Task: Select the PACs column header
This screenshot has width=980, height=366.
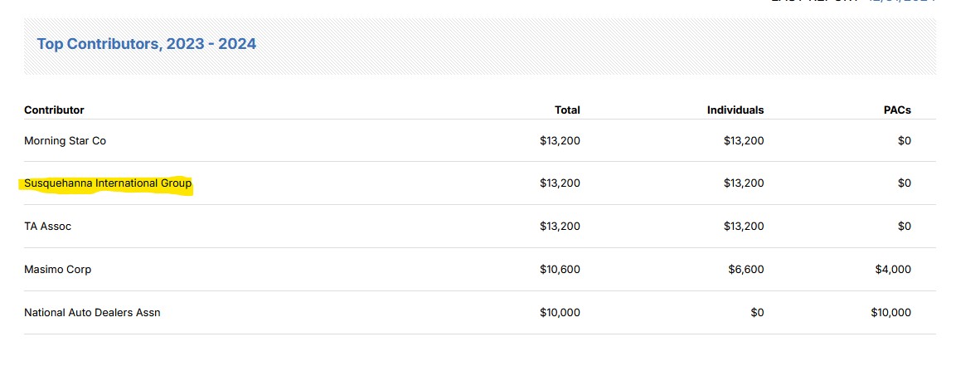Action: click(897, 110)
